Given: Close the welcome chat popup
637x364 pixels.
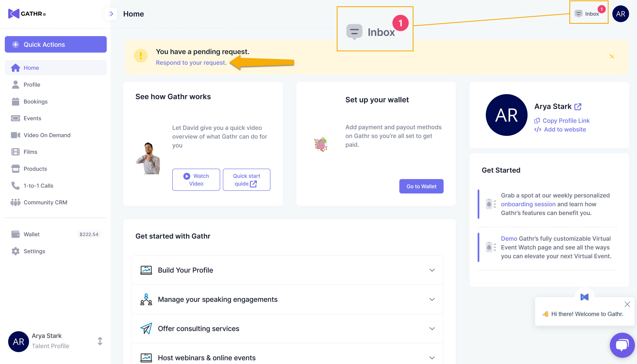Looking at the screenshot, I should 627,304.
